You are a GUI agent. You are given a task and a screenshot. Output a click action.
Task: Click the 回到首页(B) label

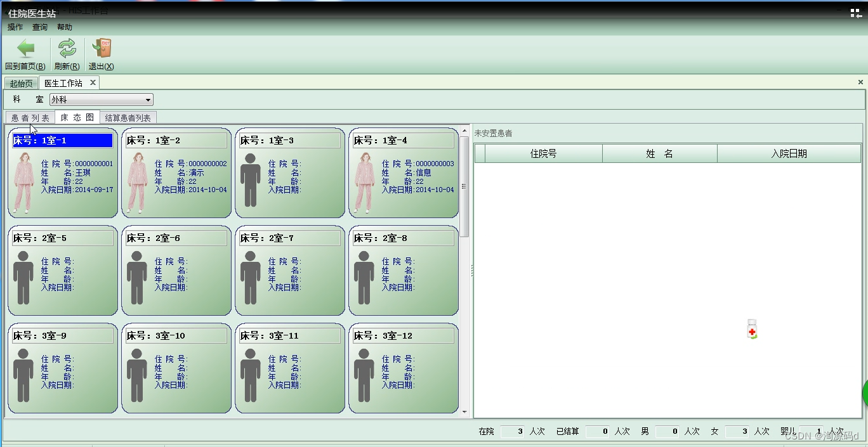(25, 67)
